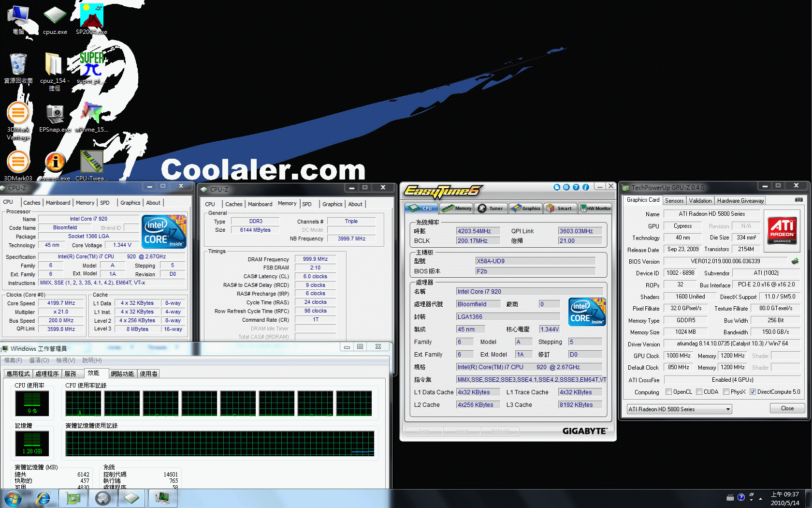Toggle the CUDA checkbox in GPU-Z
The image size is (812, 508).
(699, 392)
